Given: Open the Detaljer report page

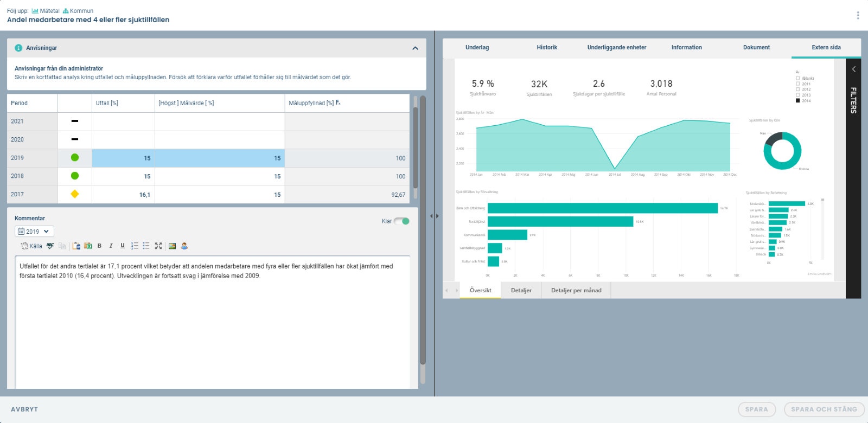Looking at the screenshot, I should point(521,291).
